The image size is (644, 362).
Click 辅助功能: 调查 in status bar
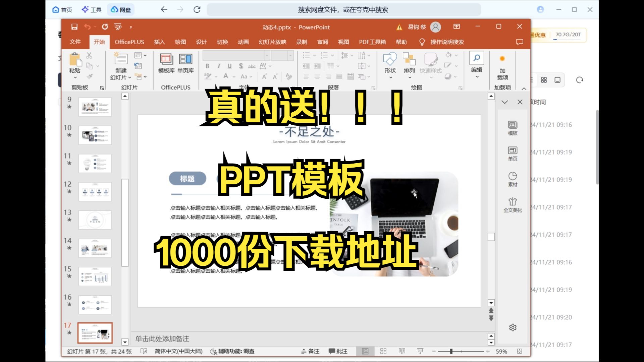pos(232,351)
